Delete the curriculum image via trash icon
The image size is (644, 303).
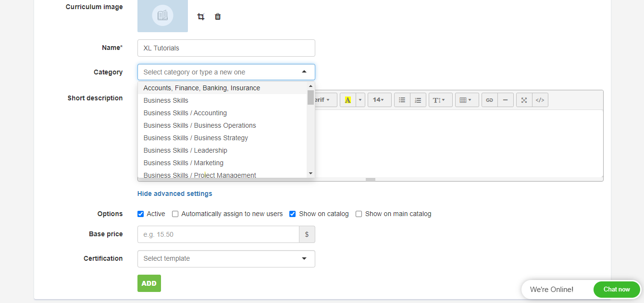click(x=218, y=17)
